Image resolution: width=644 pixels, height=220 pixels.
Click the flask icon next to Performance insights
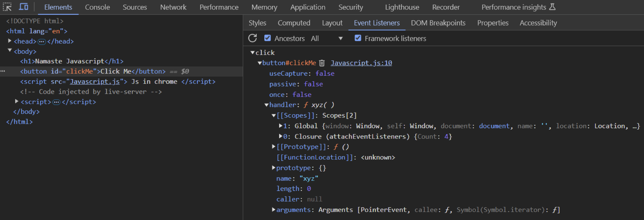552,7
